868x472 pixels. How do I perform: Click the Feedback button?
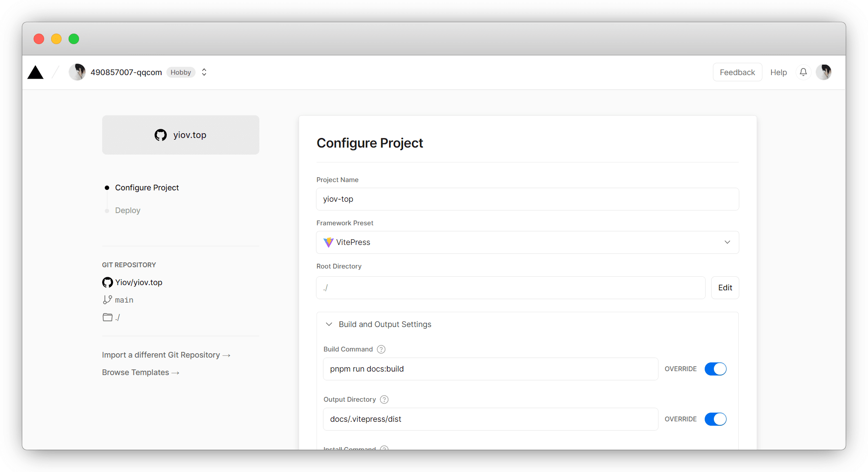tap(737, 72)
